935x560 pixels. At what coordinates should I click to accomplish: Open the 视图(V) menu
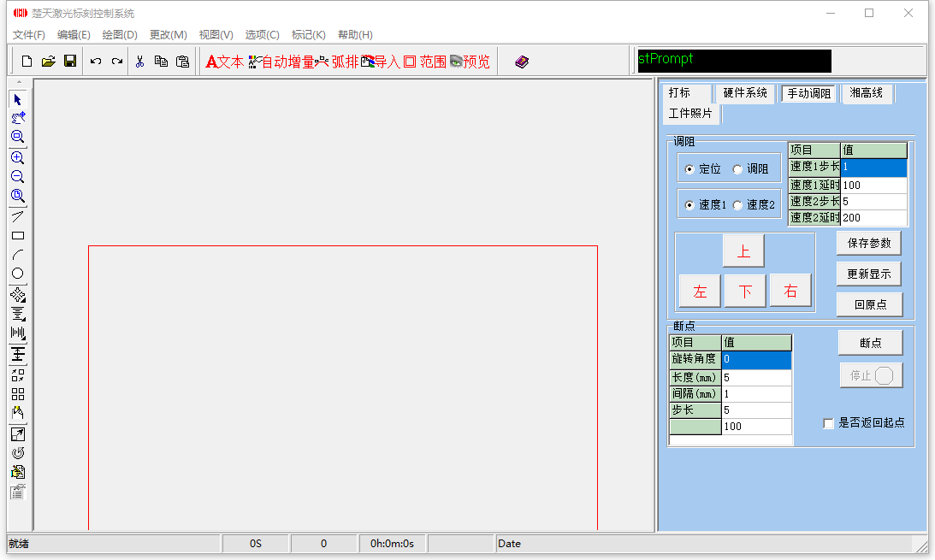(x=216, y=34)
